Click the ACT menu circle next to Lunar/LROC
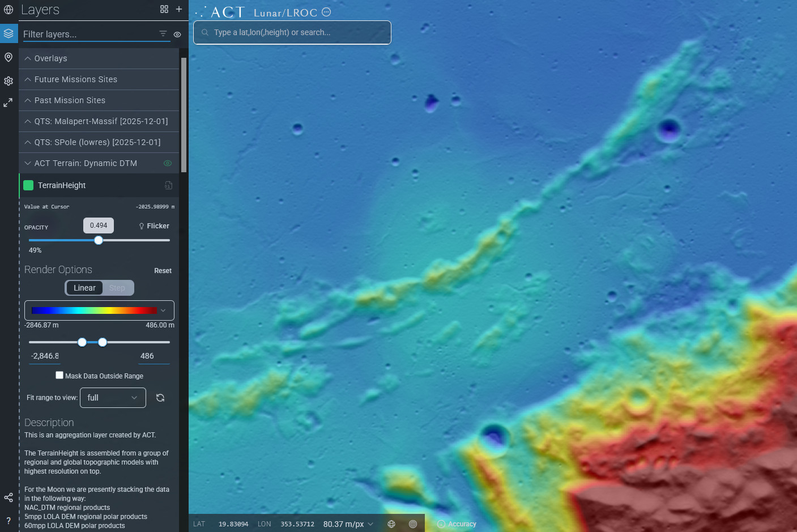Screen dimensions: 797x532 (326, 12)
